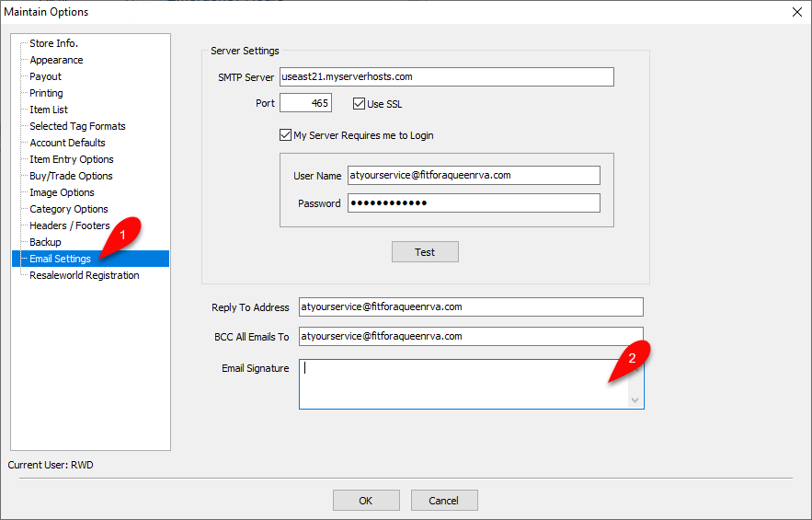
Task: Click the Server Settings group label
Action: (245, 51)
